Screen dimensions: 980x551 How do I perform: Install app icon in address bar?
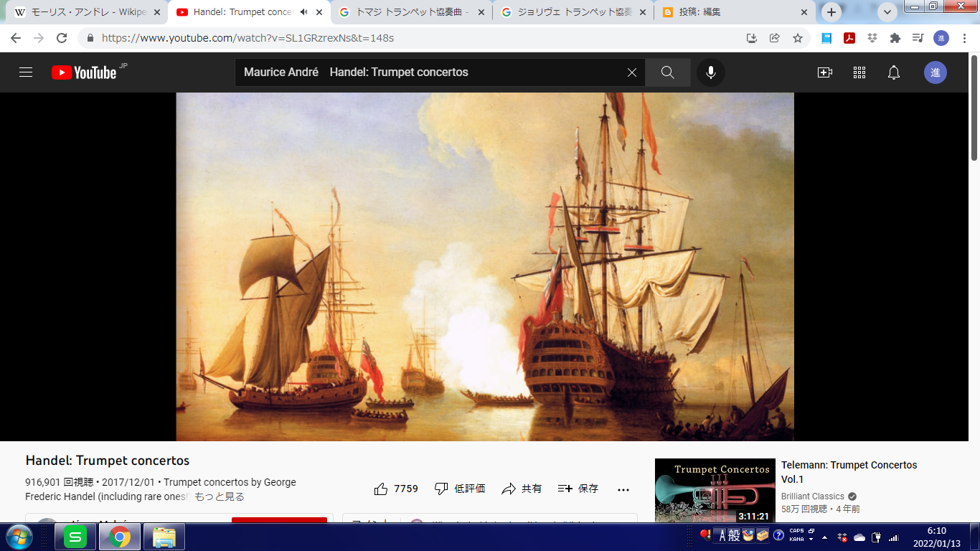click(752, 38)
